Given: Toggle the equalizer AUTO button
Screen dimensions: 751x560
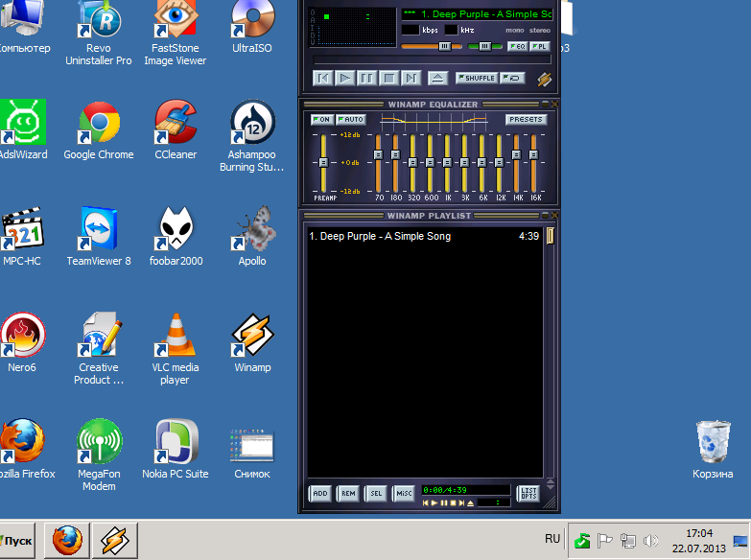Looking at the screenshot, I should click(x=351, y=119).
